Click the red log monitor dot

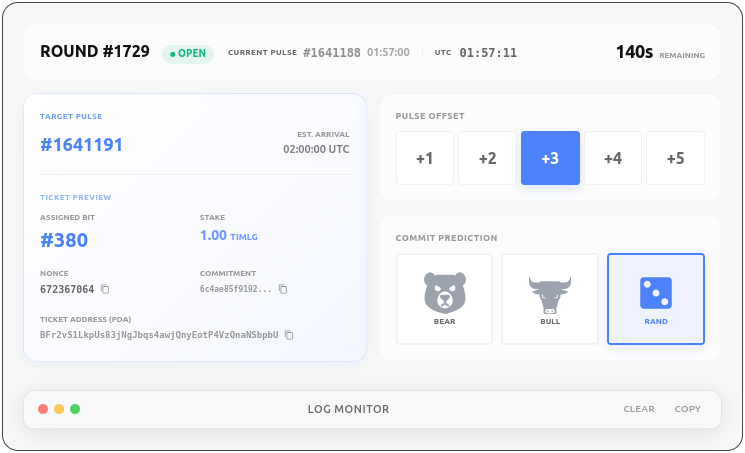[x=43, y=409]
